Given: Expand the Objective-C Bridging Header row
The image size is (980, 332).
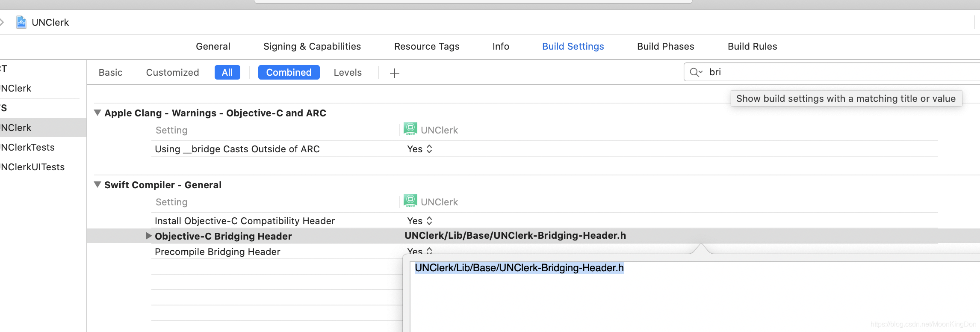Looking at the screenshot, I should pyautogui.click(x=148, y=236).
